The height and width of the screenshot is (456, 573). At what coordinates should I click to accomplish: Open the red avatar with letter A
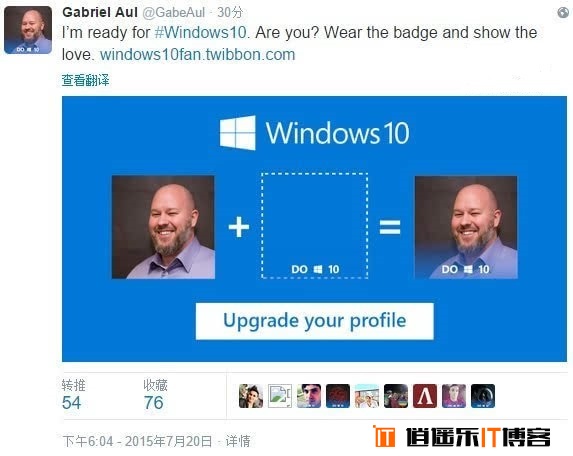click(425, 396)
